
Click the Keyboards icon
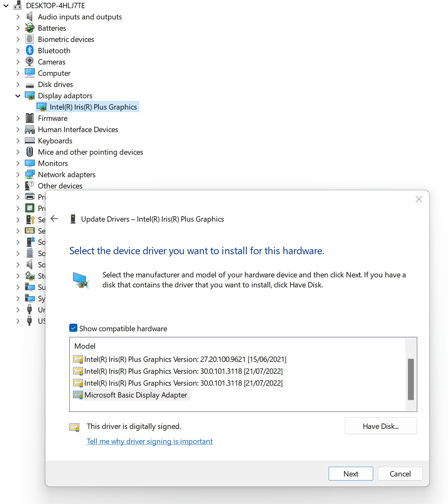(30, 141)
